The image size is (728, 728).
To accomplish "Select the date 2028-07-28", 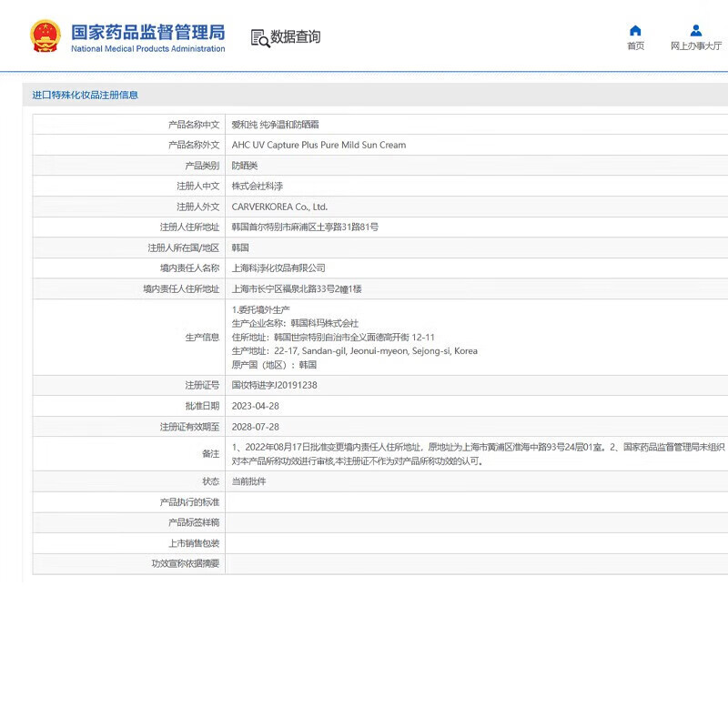I will pyautogui.click(x=256, y=427).
